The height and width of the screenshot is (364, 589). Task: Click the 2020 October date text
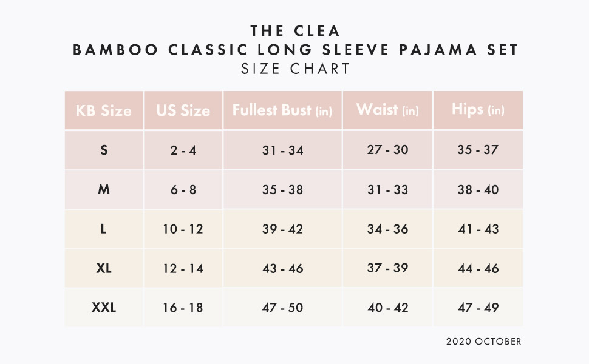[483, 342]
